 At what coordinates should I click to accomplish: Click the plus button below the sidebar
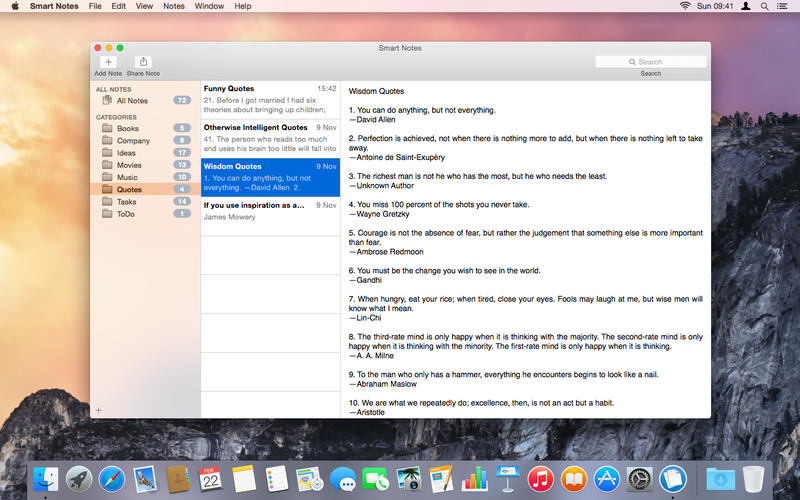[98, 410]
